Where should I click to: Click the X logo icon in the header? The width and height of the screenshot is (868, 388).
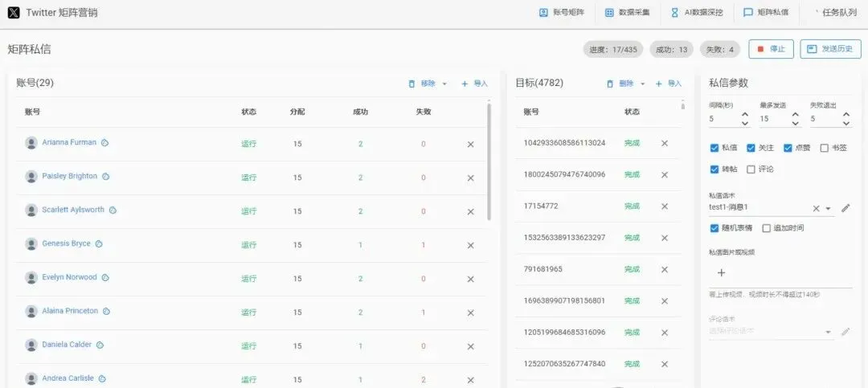(14, 13)
